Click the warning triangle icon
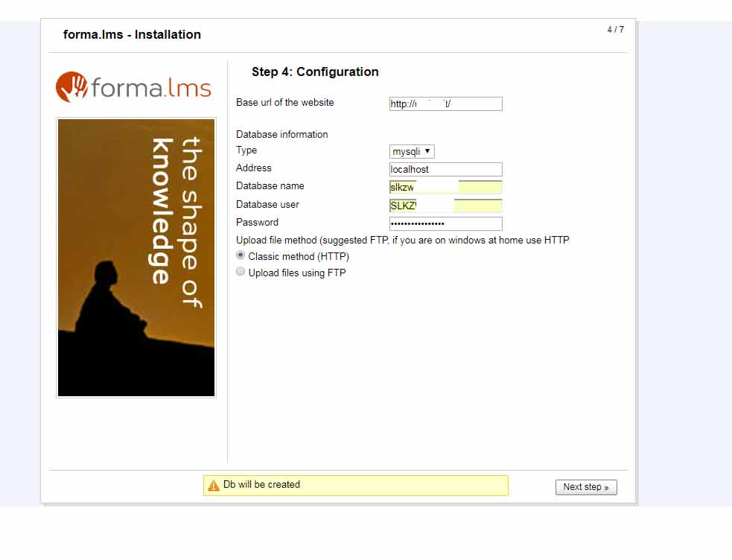Viewport: 732px width, 560px height. click(214, 485)
